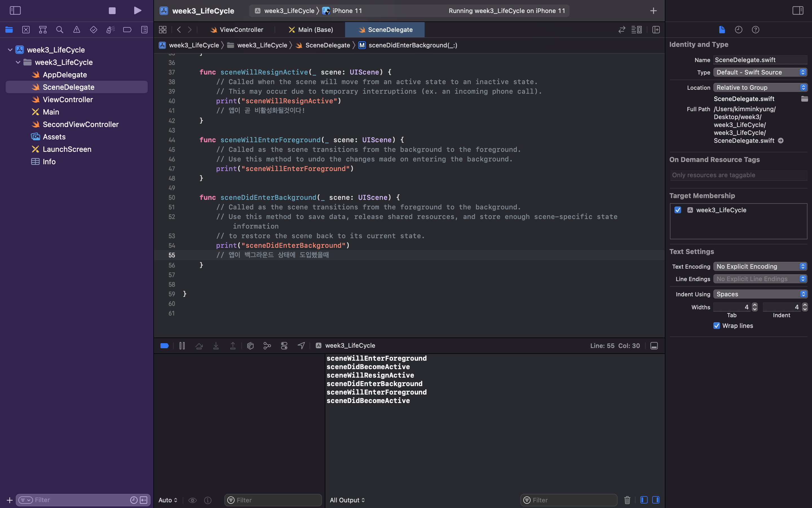Click Simulate Location arrow
Viewport: 812px width, 508px height.
[301, 346]
